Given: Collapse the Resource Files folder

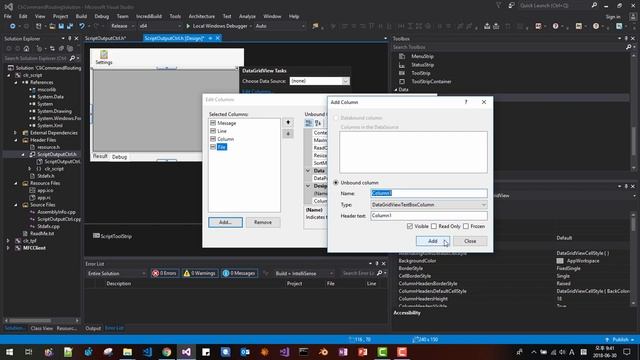Looking at the screenshot, I should 16,183.
